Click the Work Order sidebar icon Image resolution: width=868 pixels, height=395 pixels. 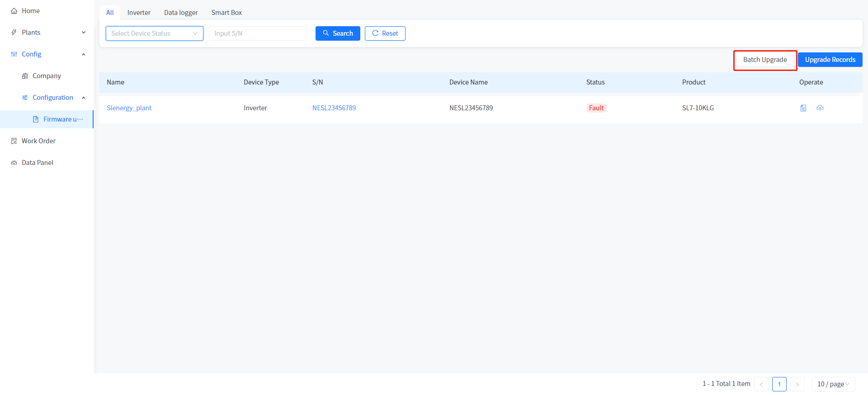click(x=14, y=141)
